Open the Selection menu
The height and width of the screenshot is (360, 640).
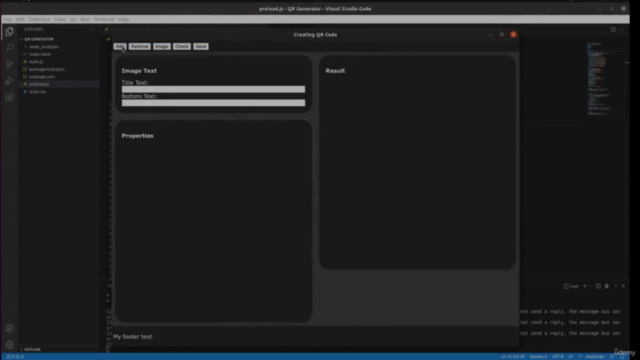coord(39,19)
